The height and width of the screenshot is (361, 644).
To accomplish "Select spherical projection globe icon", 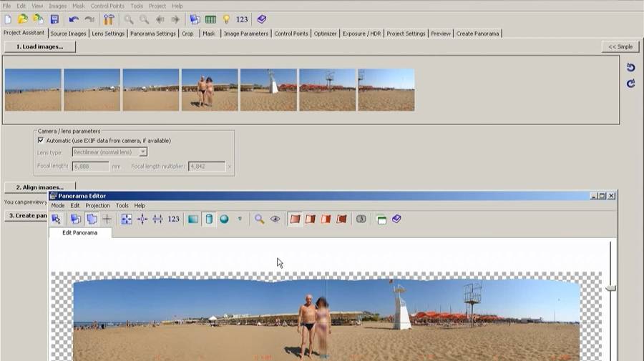I will (224, 219).
